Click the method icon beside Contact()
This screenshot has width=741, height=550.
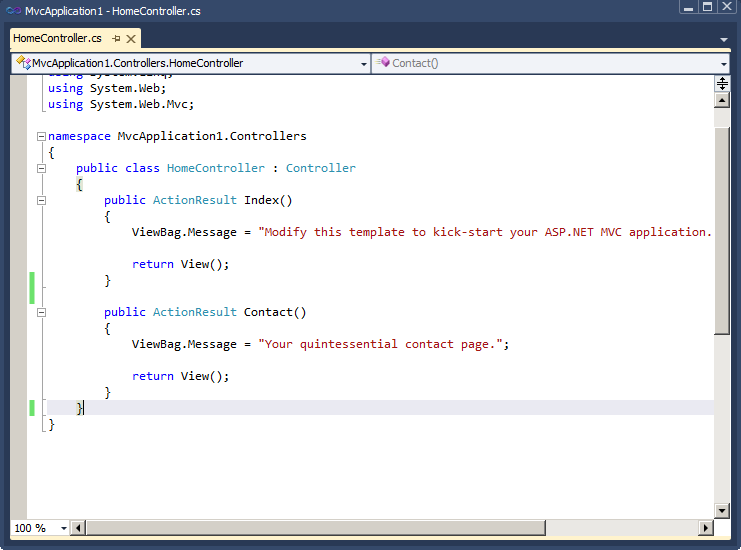(383, 62)
